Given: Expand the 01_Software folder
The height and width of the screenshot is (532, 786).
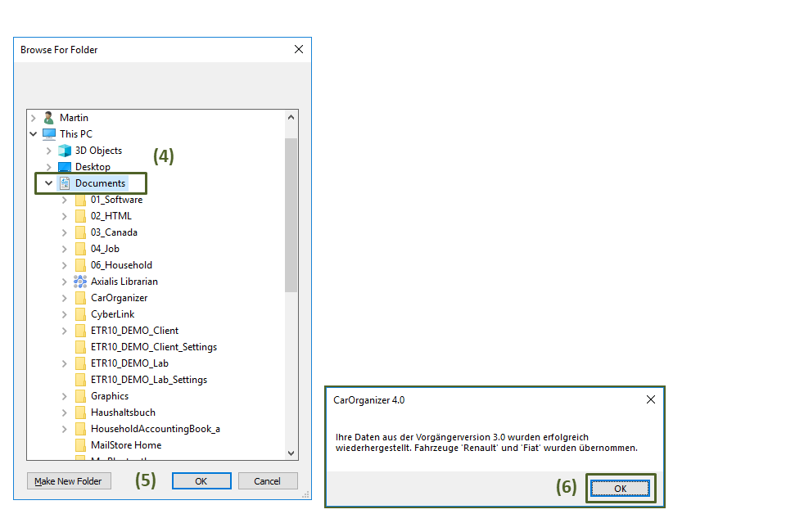Looking at the screenshot, I should click(x=65, y=200).
